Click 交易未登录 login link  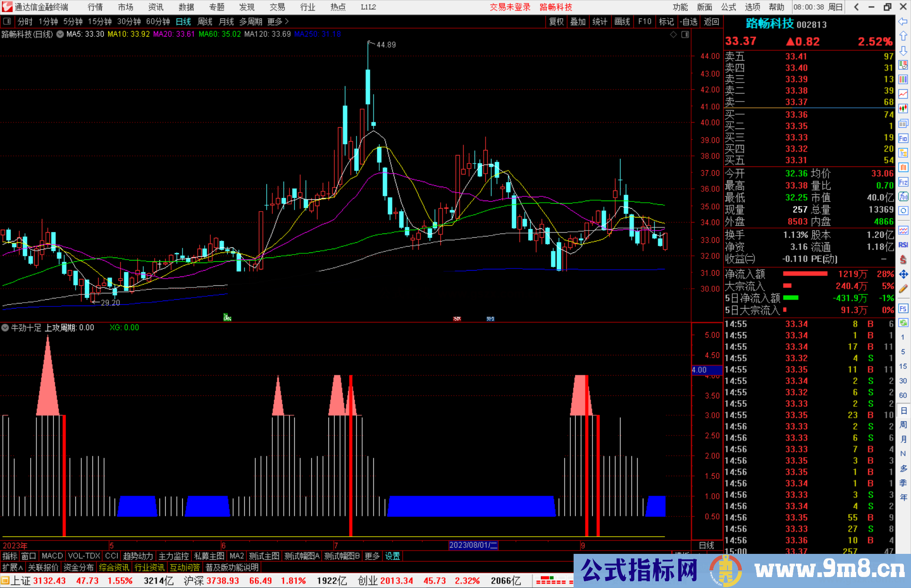510,7
